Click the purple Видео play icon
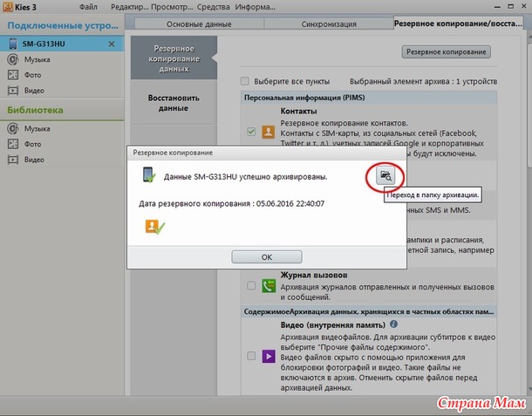 [x=269, y=357]
